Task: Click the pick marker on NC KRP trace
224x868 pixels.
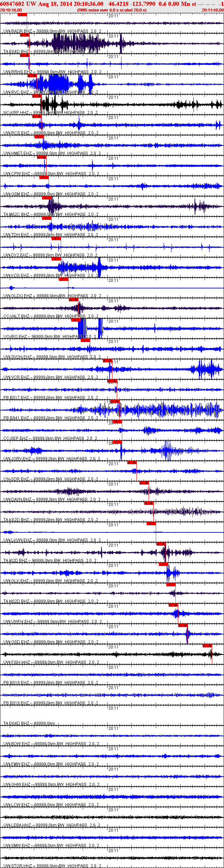Action: (36, 96)
